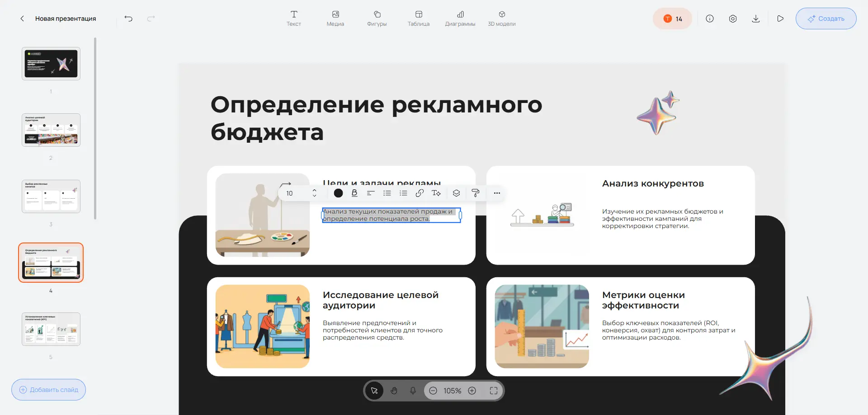
Task: Switch to the hand pan tool
Action: 394,391
